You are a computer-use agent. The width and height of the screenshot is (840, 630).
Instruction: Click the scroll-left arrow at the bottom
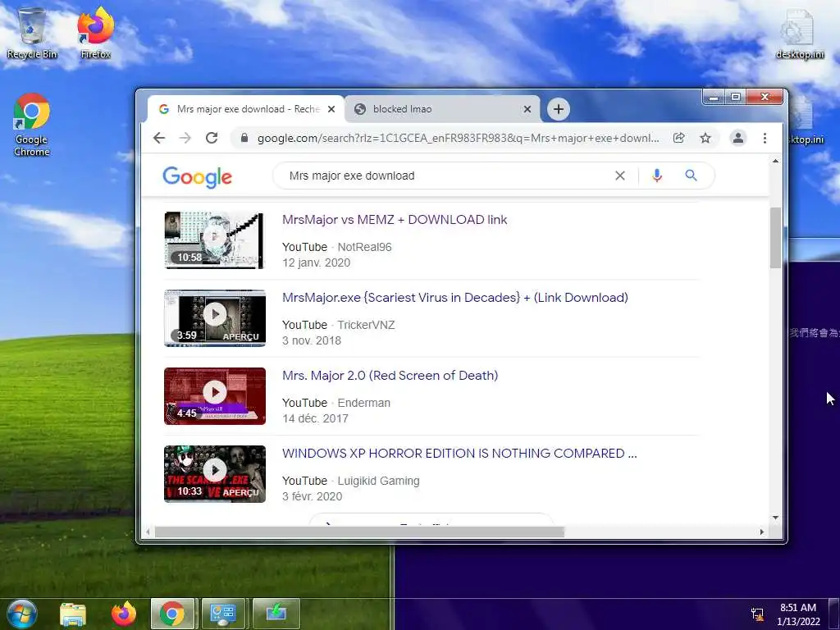[x=148, y=532]
